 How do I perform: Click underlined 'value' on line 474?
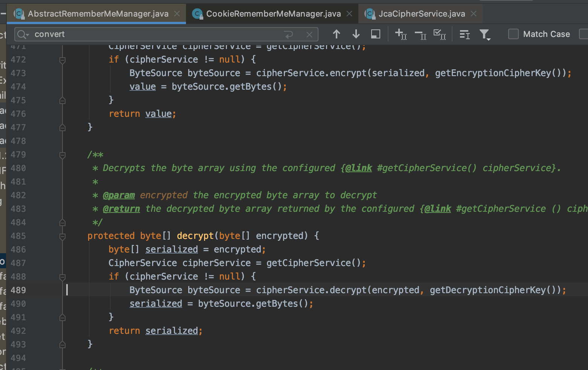pos(143,87)
